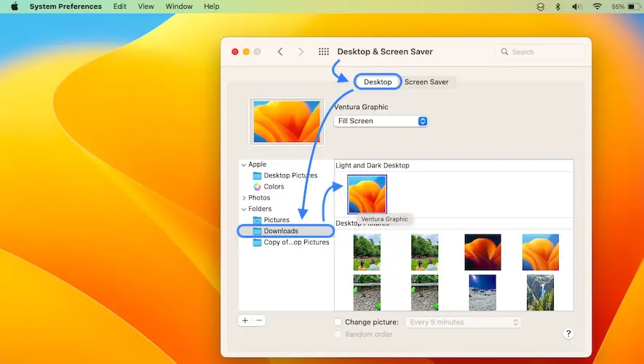Click the Wi-Fi icon in menu bar
Image resolution: width=644 pixels, height=364 pixels.
tap(597, 7)
